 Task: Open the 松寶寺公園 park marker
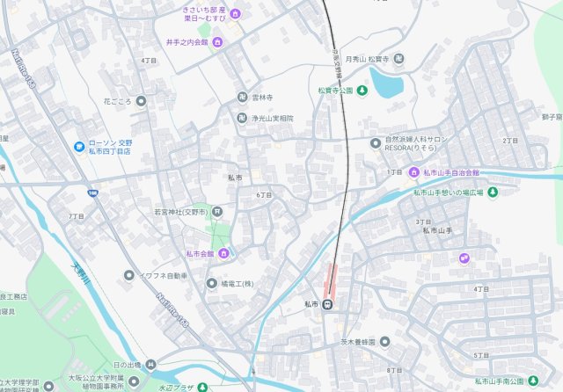coord(362,91)
